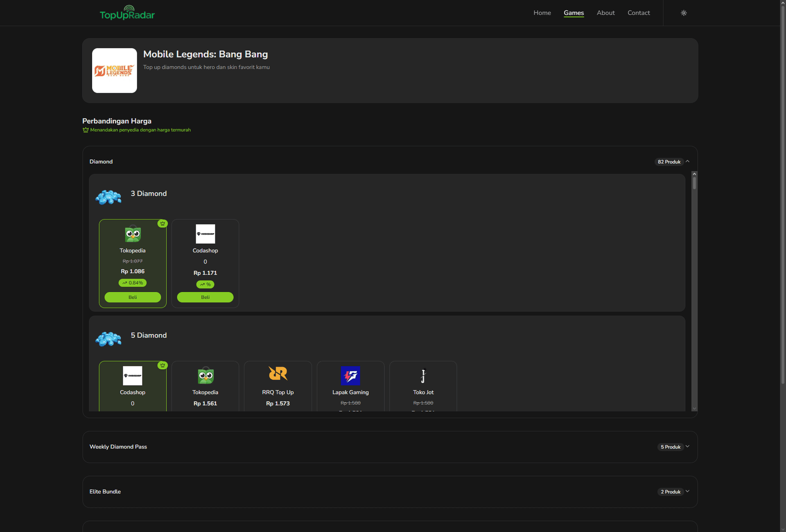Click scroll-up arrow of Diamond list scrollbar
The image size is (786, 532).
(x=694, y=174)
